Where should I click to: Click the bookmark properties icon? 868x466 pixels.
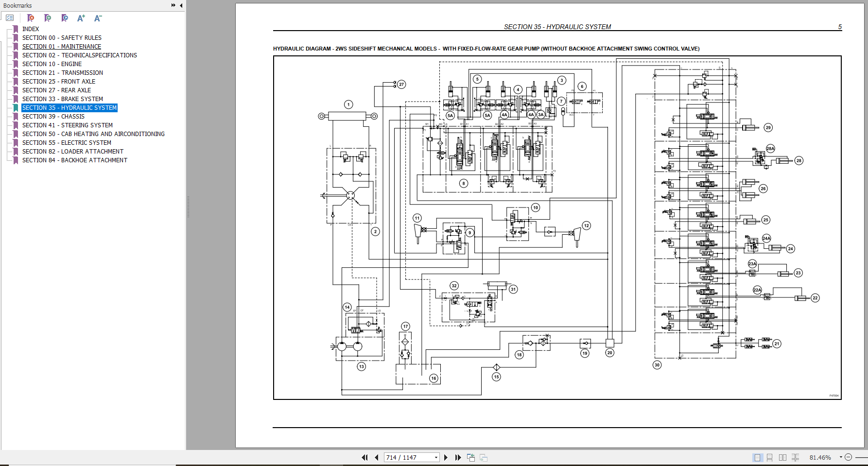(65, 18)
